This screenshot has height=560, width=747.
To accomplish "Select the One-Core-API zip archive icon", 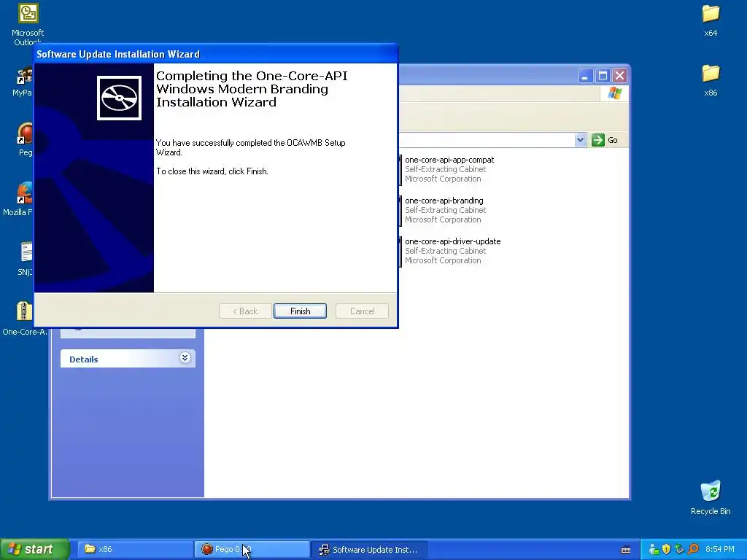I will point(24,312).
